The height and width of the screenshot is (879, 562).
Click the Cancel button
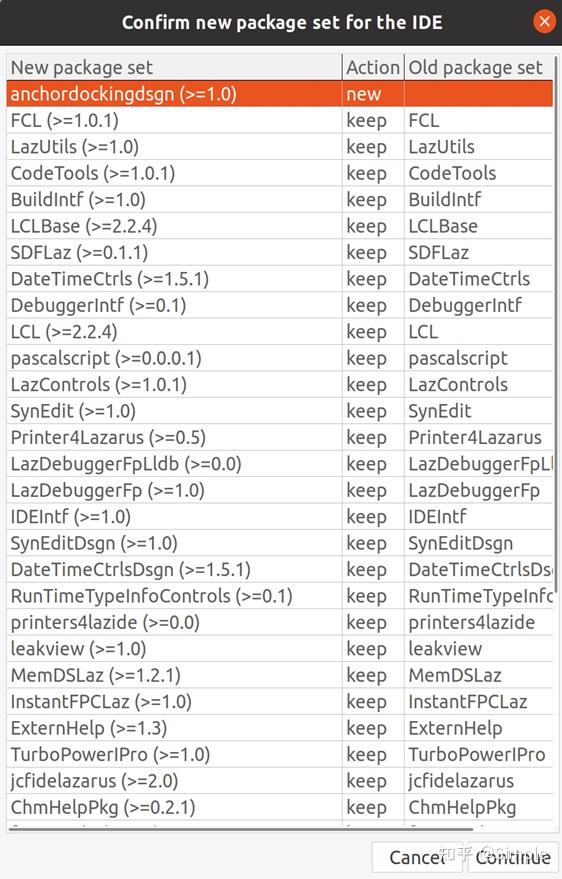(x=419, y=857)
